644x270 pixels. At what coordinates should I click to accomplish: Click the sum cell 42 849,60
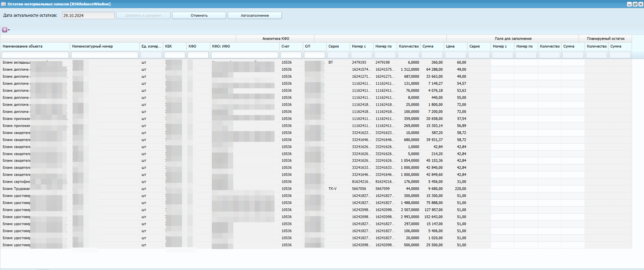pos(434,175)
